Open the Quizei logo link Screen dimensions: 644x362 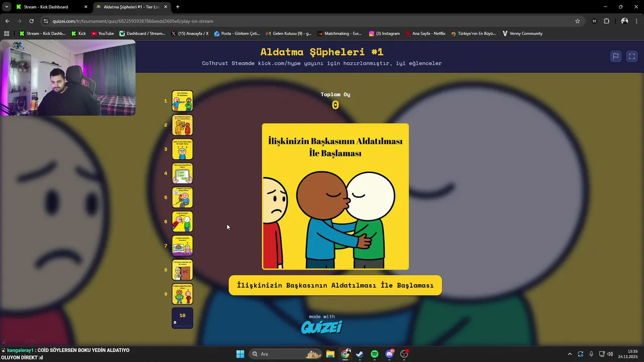point(322,327)
